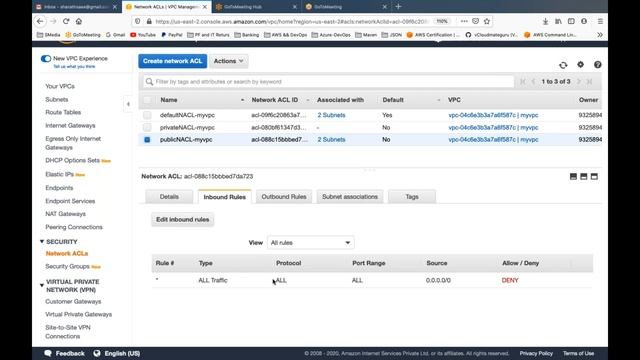Close the Network ACLs browser tab

click(x=205, y=7)
